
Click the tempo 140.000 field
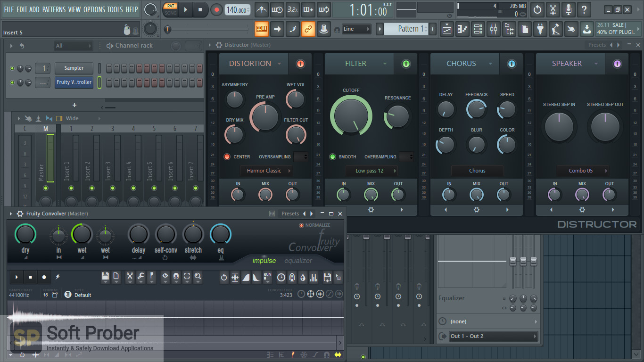[x=237, y=10]
